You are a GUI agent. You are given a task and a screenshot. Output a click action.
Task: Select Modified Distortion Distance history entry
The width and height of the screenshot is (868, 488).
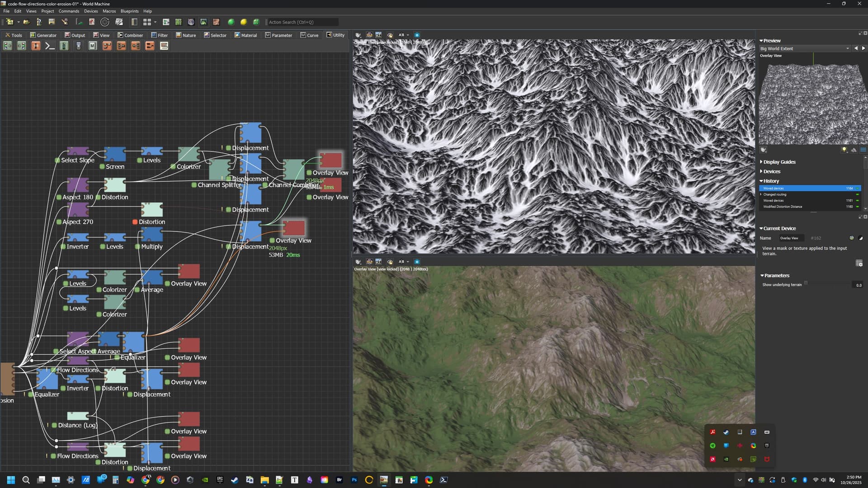[783, 206]
